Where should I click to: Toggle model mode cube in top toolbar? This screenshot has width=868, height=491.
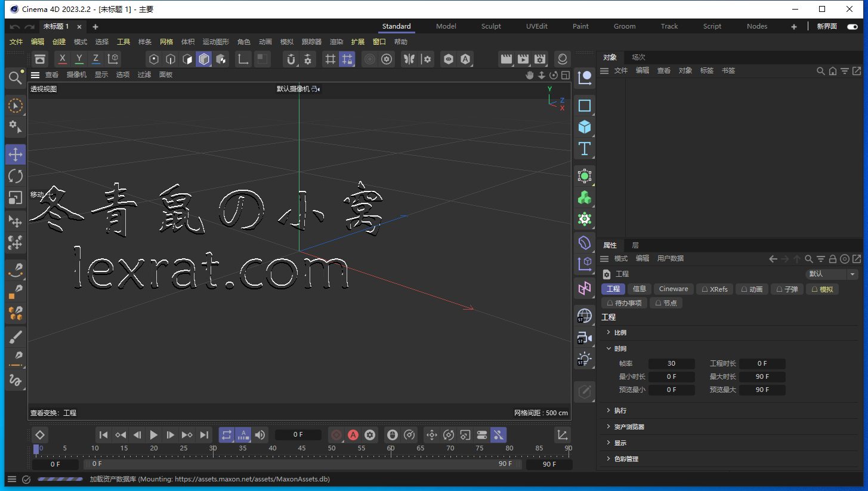click(204, 59)
